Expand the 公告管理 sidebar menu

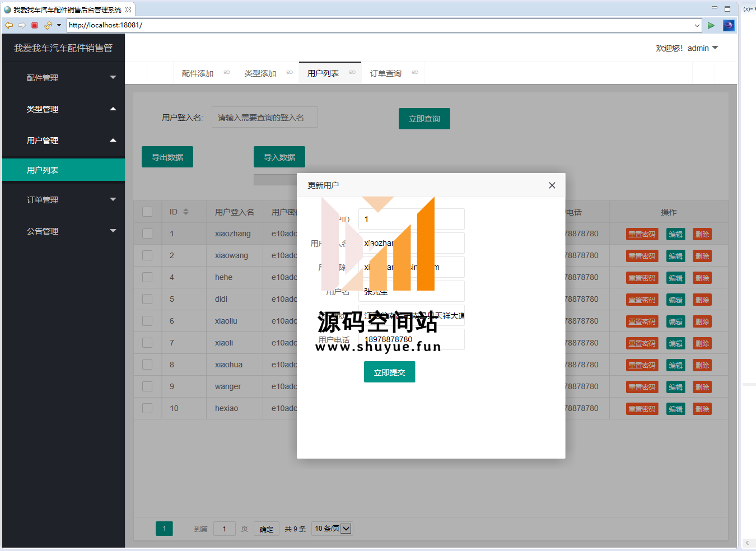point(63,231)
